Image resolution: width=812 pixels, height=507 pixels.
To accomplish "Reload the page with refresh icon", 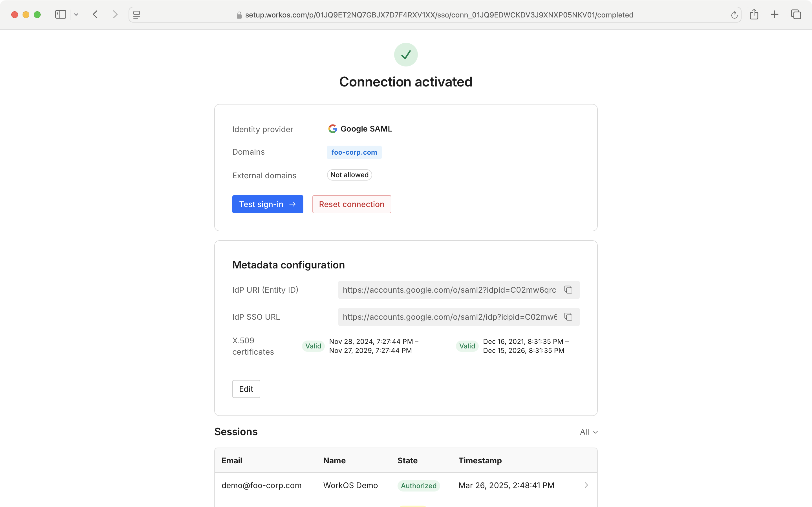I will 734,15.
